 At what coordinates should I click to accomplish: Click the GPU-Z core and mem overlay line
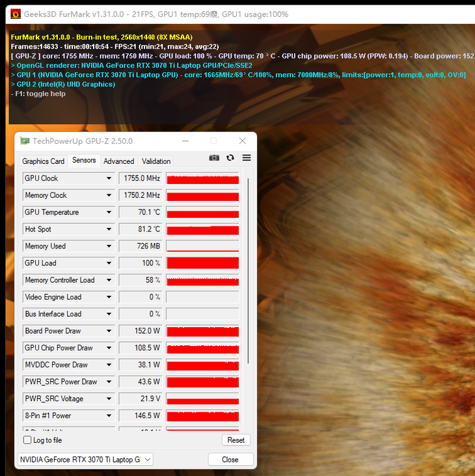(x=243, y=56)
